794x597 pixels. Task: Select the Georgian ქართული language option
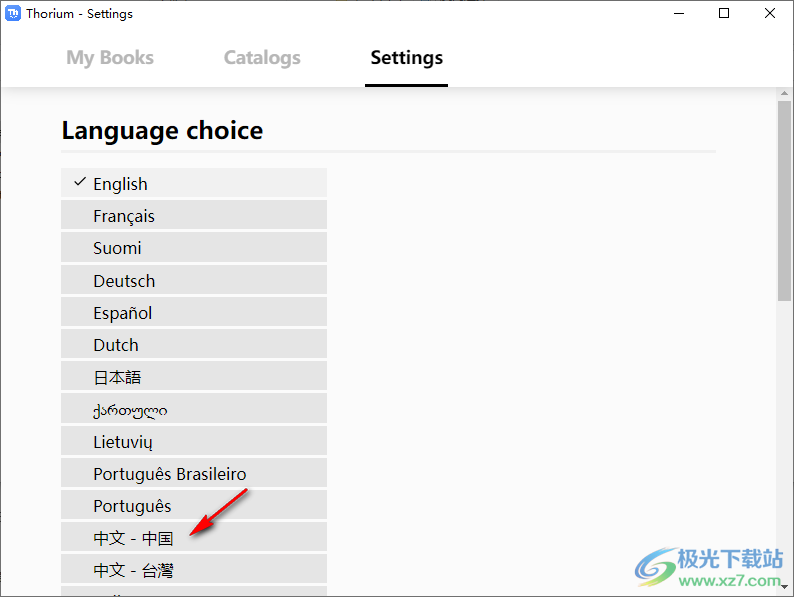coord(194,408)
